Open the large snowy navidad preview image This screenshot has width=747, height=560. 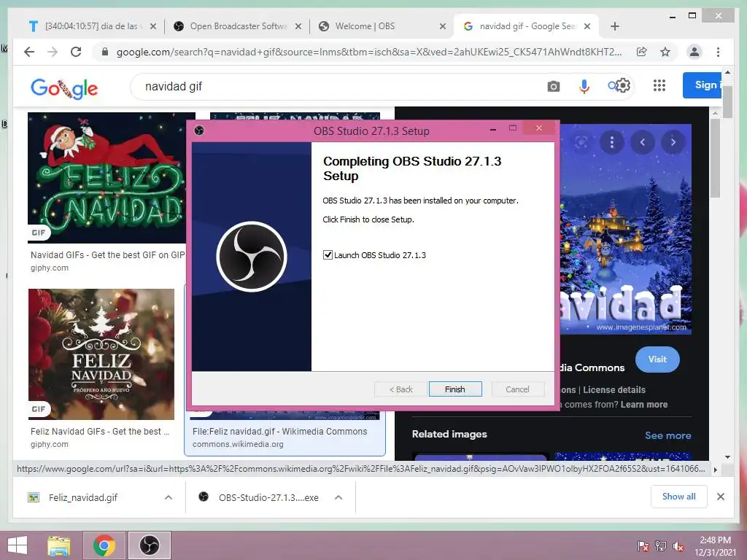pos(625,228)
